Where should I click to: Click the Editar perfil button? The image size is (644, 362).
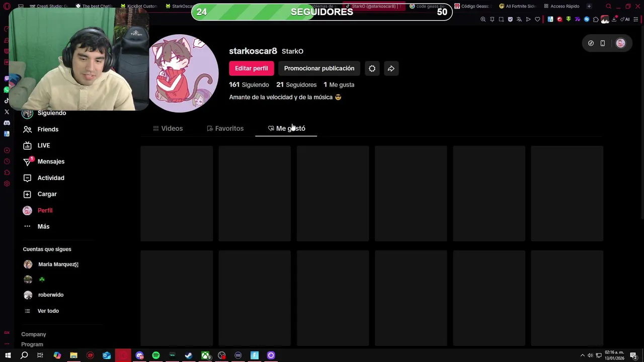(251, 68)
